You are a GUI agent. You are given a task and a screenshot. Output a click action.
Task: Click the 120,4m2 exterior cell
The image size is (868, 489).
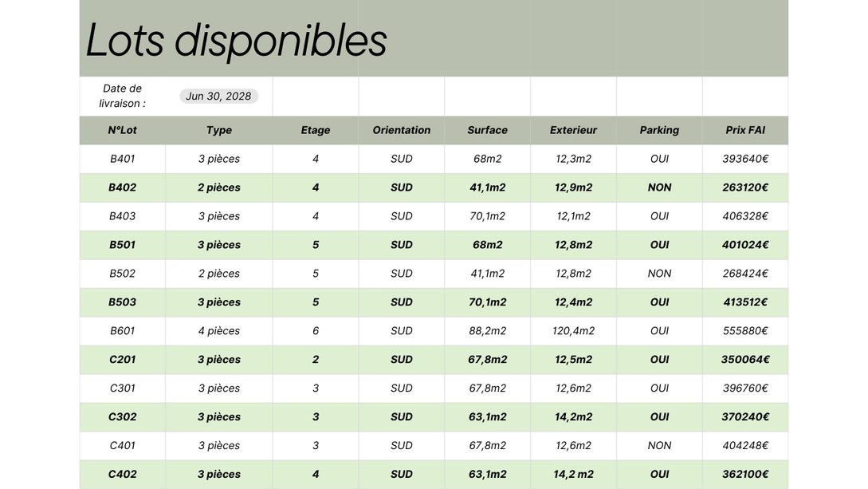click(573, 331)
